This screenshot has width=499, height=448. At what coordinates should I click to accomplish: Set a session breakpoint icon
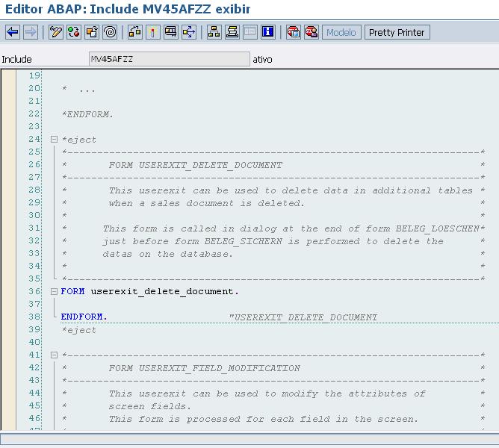click(294, 32)
